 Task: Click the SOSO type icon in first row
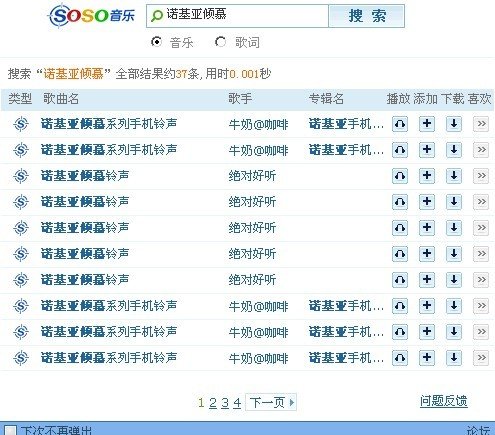(21, 124)
